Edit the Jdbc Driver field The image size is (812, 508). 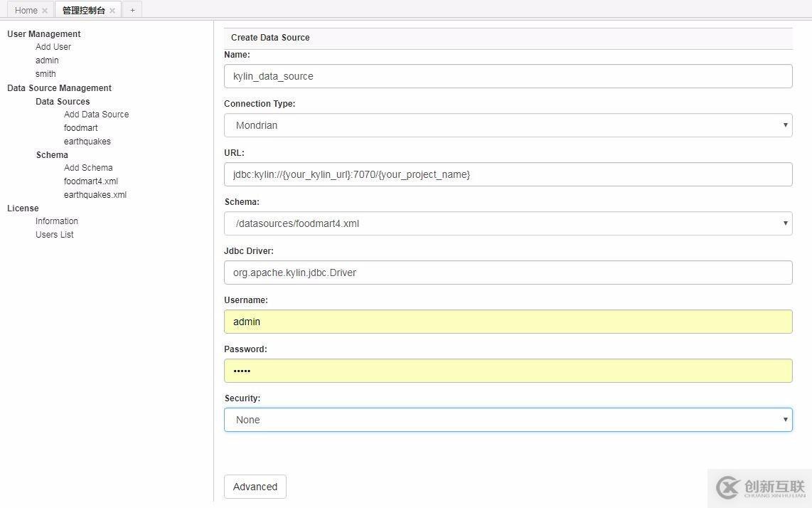[508, 272]
